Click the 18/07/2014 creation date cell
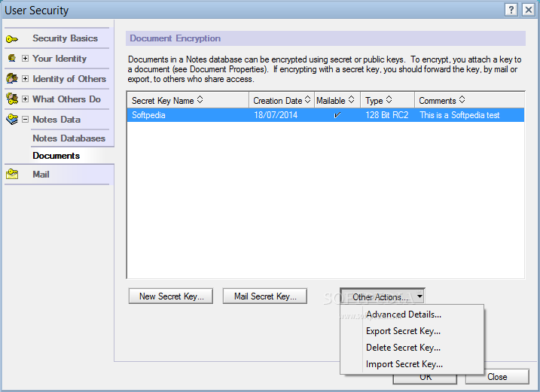The width and height of the screenshot is (540, 392). [x=276, y=115]
